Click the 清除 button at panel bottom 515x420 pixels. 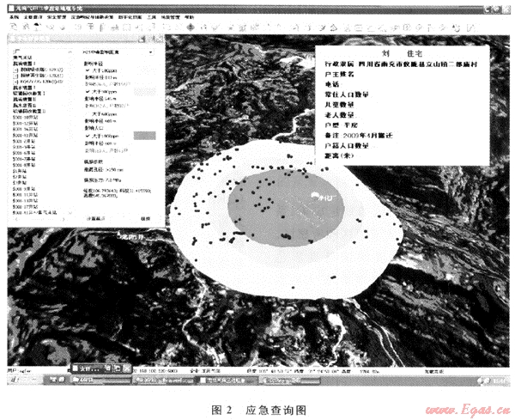(146, 219)
